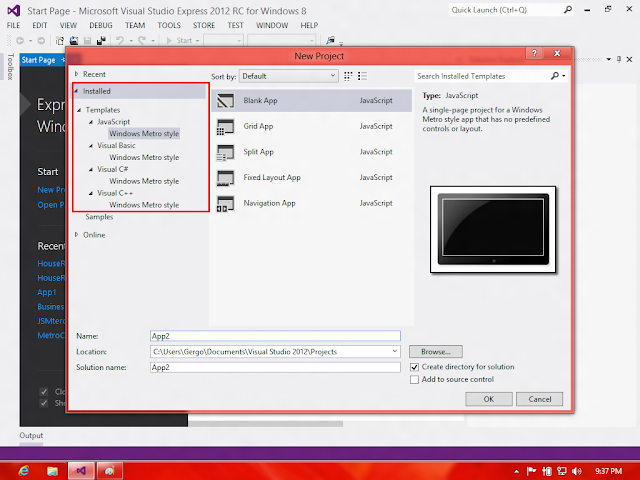Open the Undo history dropdown arrow
Viewport: 640px width, 480px height.
(131, 40)
